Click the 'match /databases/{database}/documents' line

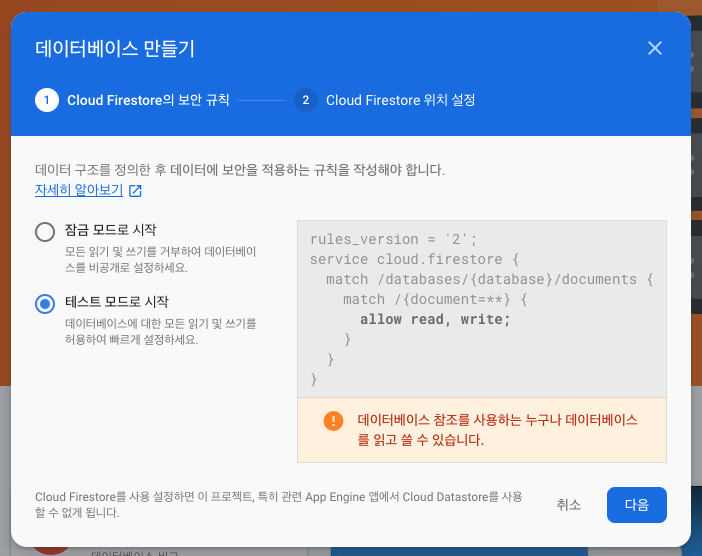(x=489, y=279)
